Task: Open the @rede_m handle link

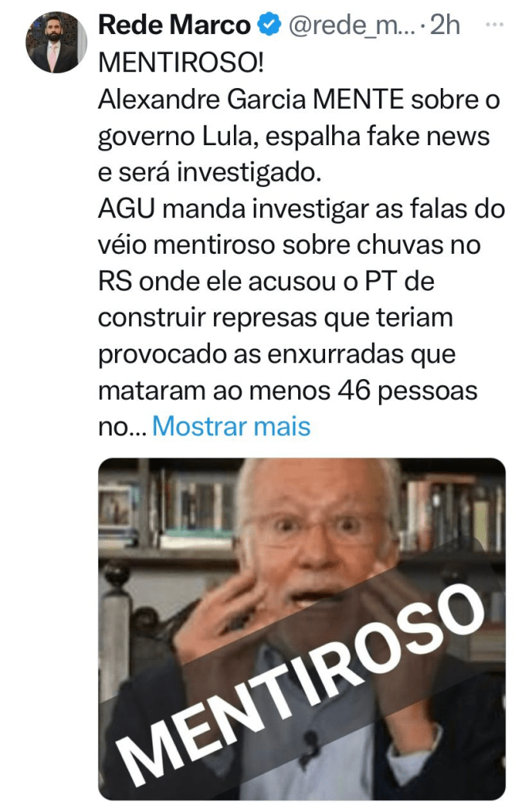Action: (350, 25)
